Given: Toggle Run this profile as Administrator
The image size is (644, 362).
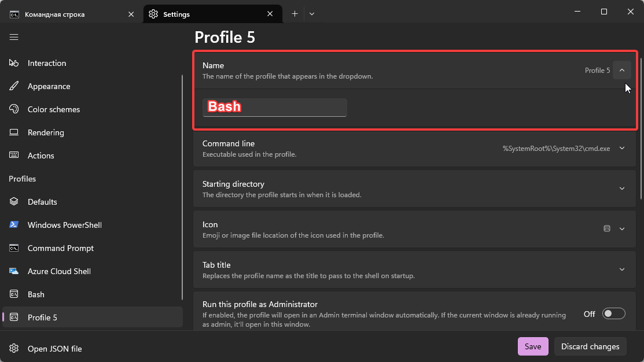Looking at the screenshot, I should point(613,314).
